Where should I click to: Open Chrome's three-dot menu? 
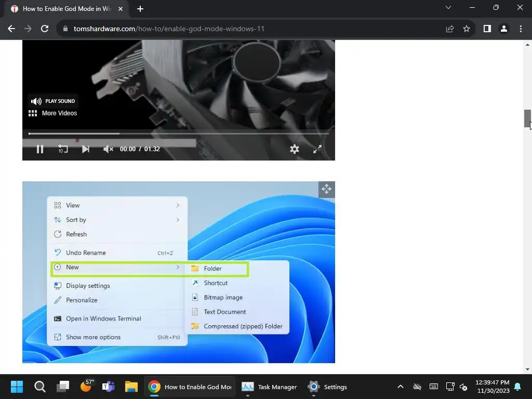[x=521, y=29]
